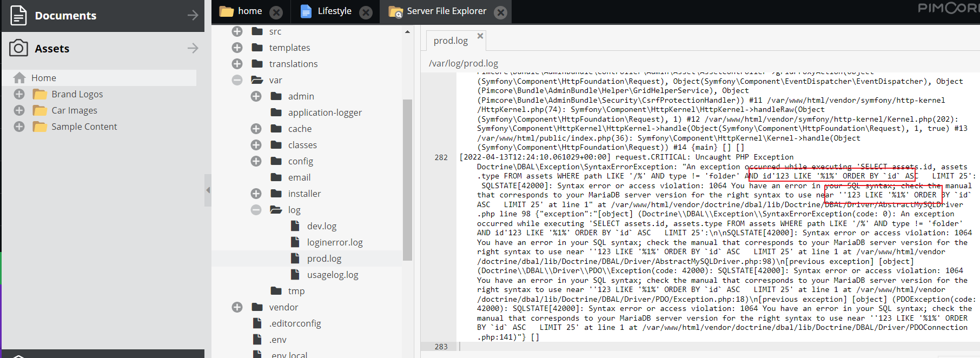Screen dimensions: 980x358
Task: Click the Assets camera icon
Action: click(x=18, y=48)
